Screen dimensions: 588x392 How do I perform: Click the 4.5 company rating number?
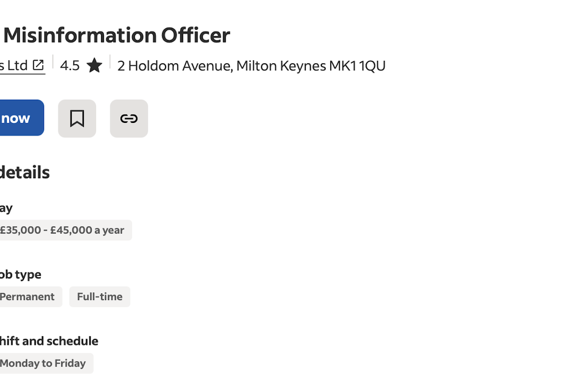(x=70, y=65)
